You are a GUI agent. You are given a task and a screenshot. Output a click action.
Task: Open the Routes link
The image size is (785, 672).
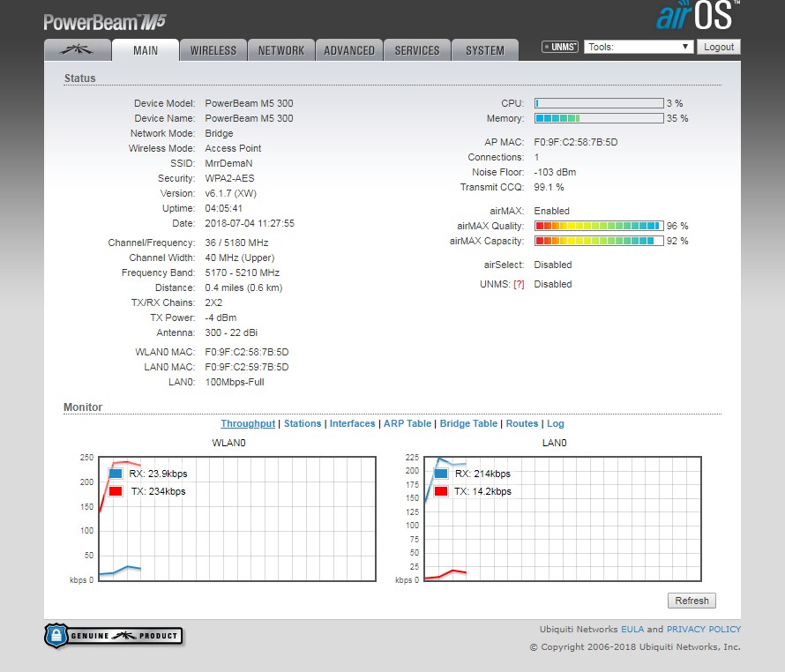click(521, 423)
